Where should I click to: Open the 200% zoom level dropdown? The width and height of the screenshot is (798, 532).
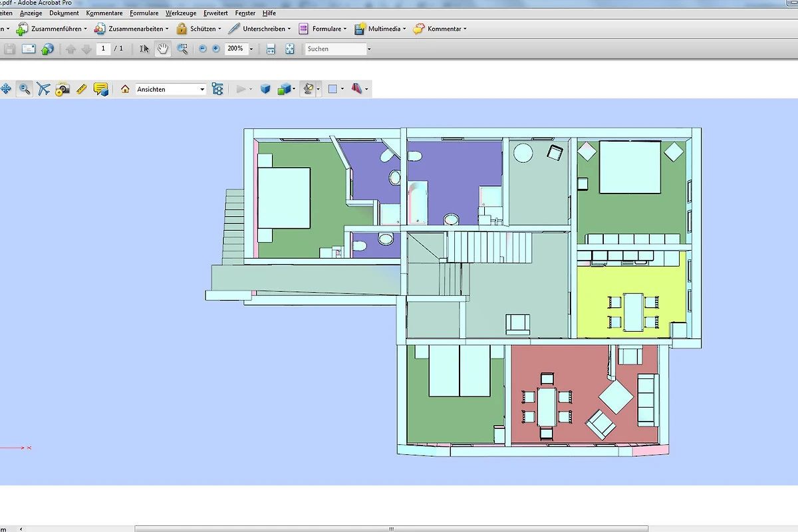pyautogui.click(x=251, y=49)
